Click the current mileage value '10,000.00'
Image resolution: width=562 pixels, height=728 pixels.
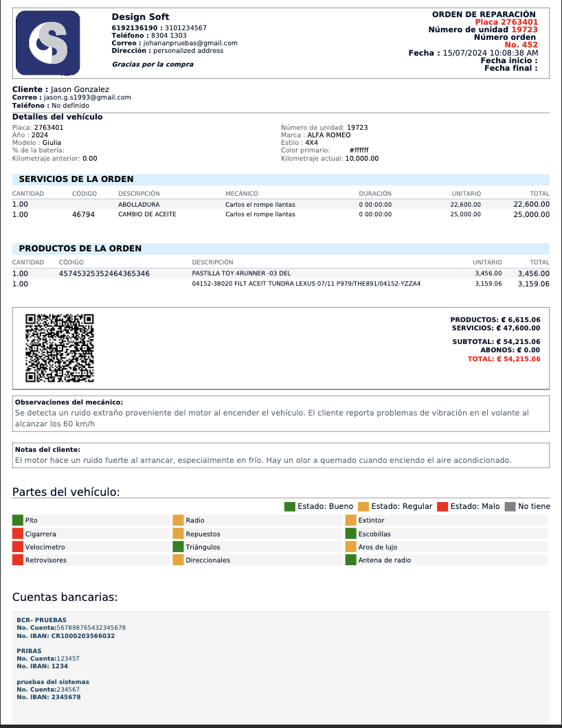362,159
